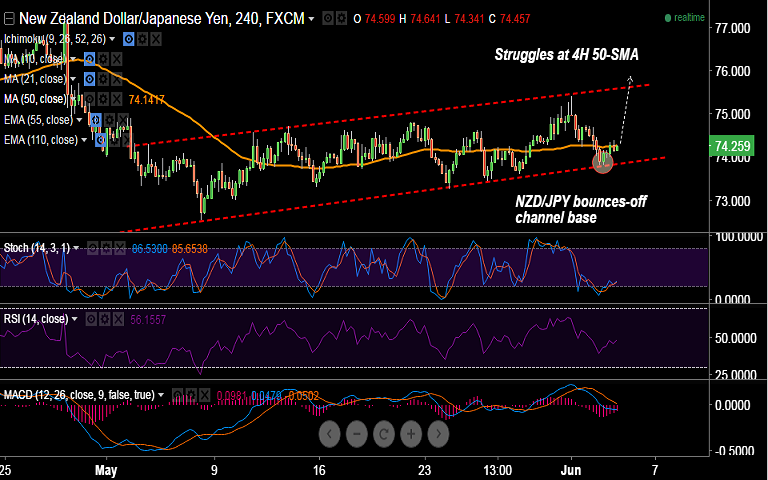Image resolution: width=768 pixels, height=480 pixels.
Task: Hide EMA (55, close) using its eye toggle
Action: click(x=96, y=120)
